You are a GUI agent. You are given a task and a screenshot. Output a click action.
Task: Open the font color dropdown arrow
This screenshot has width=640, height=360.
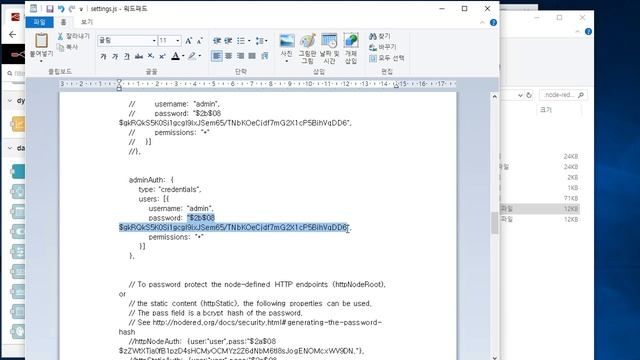coord(183,56)
